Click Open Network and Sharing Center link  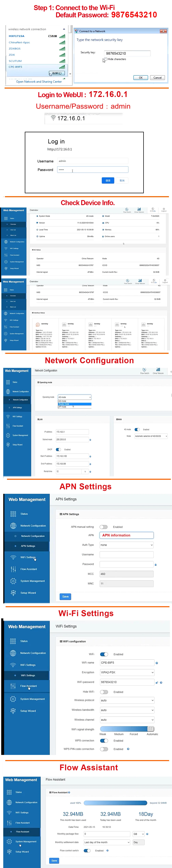click(x=39, y=82)
